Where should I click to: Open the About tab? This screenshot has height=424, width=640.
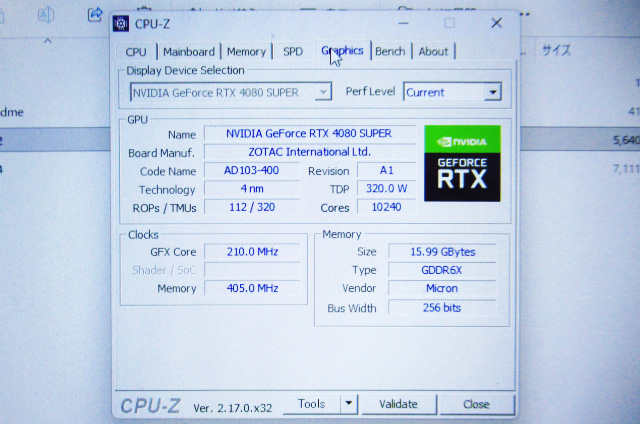[433, 51]
